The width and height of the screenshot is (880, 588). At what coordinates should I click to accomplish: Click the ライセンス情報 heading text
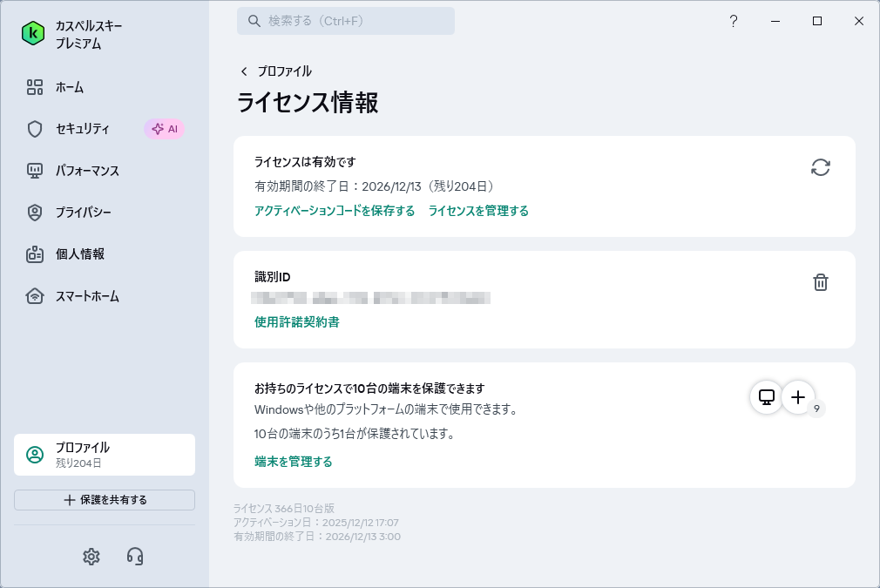308,103
